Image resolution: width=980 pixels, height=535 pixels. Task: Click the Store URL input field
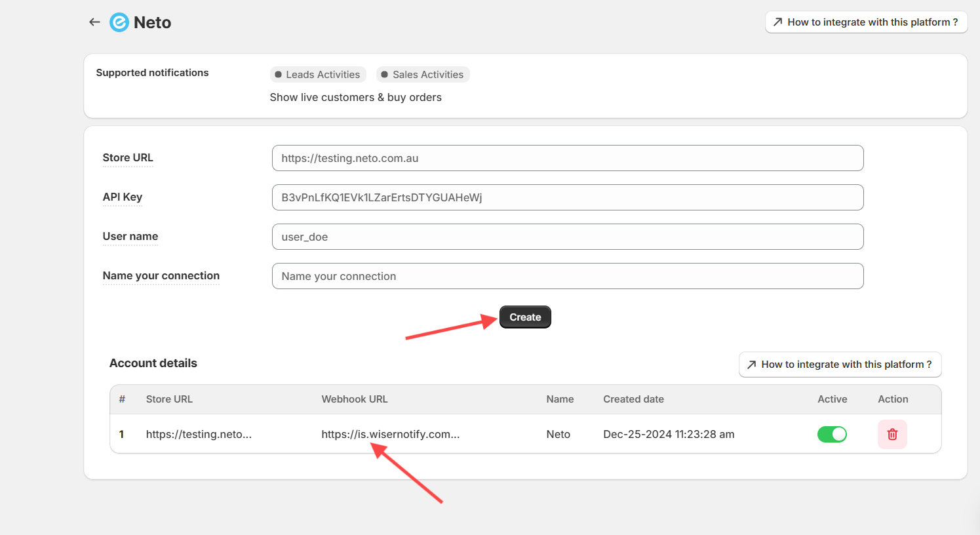[x=567, y=158]
